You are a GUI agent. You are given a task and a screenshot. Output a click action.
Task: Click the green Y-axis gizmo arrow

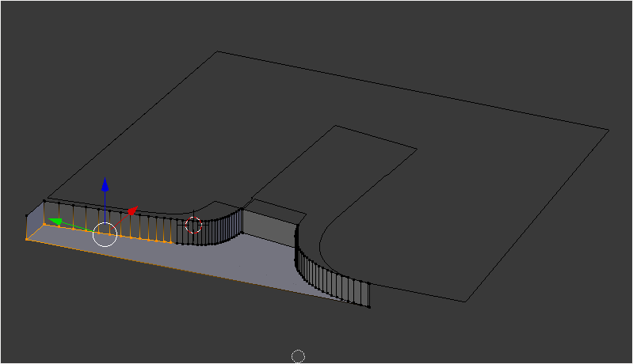55,222
